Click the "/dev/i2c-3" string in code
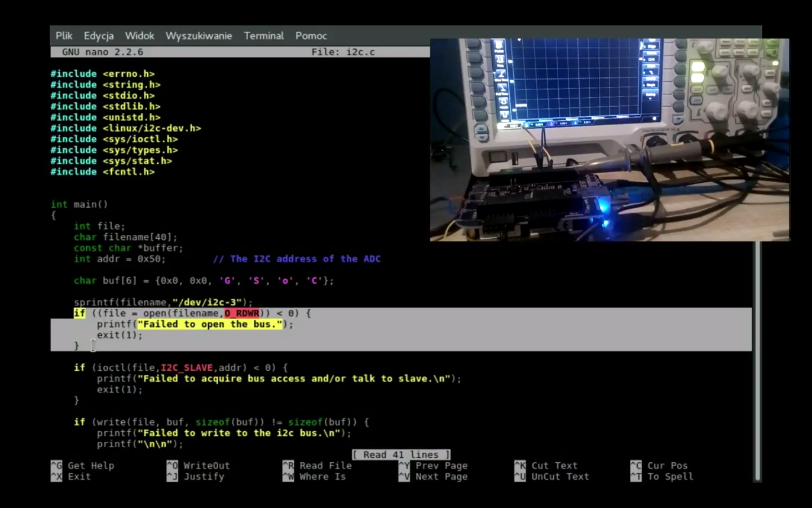The width and height of the screenshot is (812, 508). 207,303
